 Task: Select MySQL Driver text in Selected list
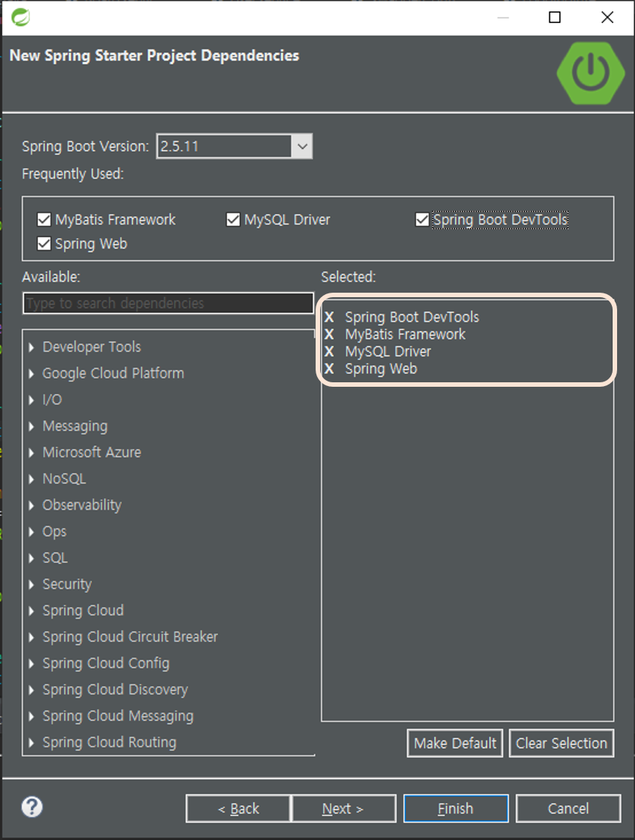(x=388, y=352)
